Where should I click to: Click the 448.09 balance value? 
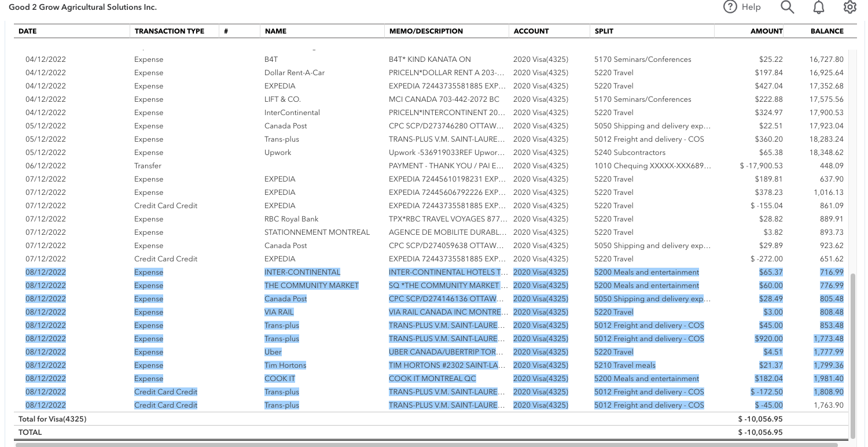[x=831, y=166]
